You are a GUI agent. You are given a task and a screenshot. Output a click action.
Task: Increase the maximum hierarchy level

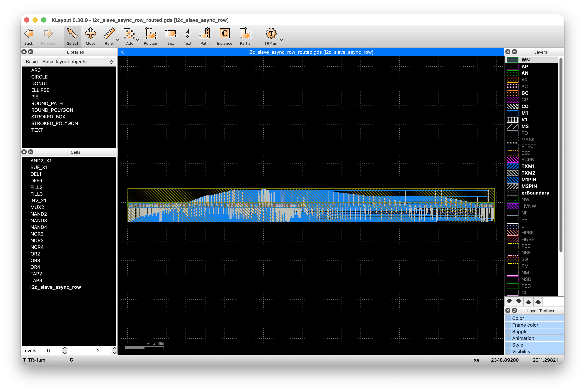click(115, 348)
